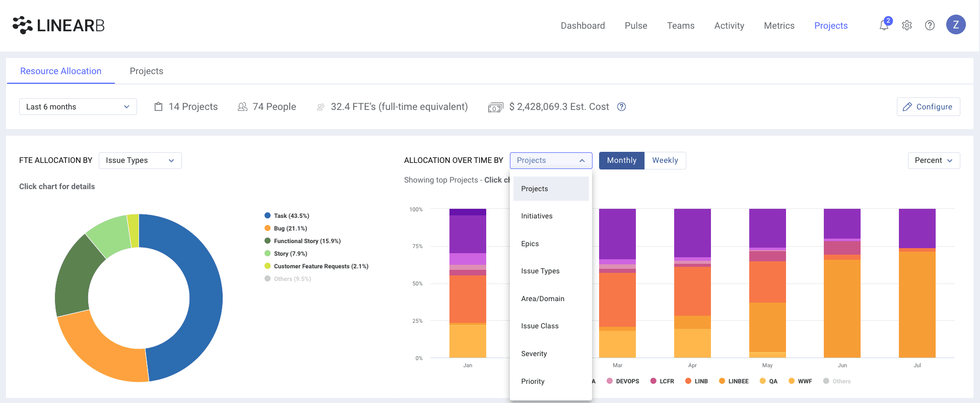Screen dimensions: 980x403
Task: Switch to Weekly view
Action: pos(665,160)
